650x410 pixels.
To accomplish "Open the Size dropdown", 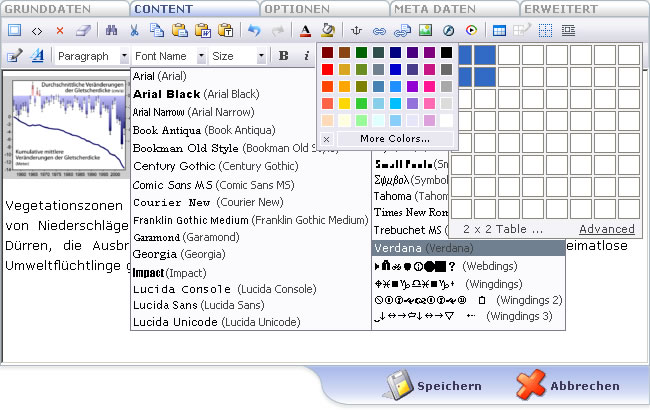I will 238,56.
